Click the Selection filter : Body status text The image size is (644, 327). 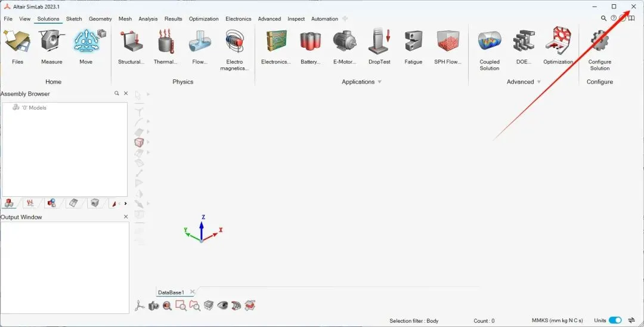414,321
